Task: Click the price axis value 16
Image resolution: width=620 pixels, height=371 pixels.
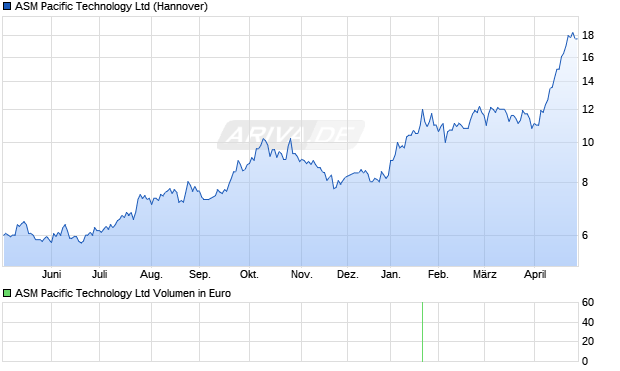Action: (x=588, y=57)
